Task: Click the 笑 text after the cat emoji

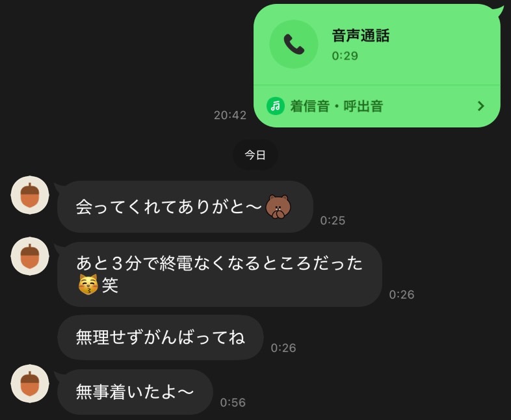Action: 110,285
